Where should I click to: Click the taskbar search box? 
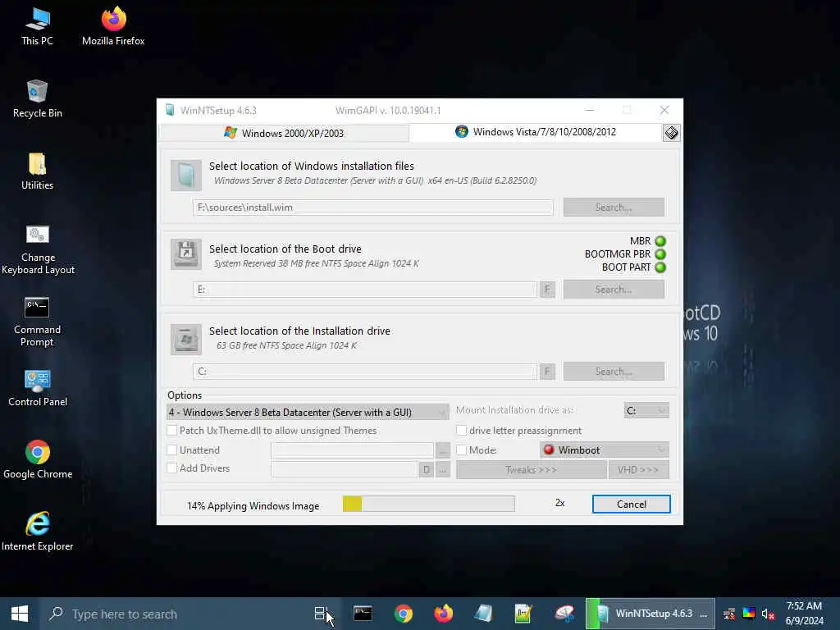171,614
